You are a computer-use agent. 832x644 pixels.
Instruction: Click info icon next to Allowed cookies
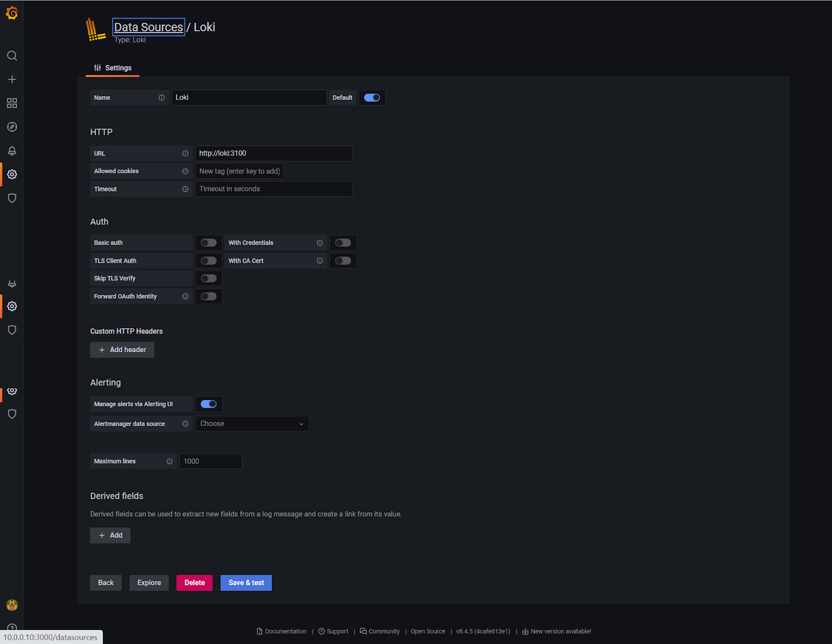pyautogui.click(x=185, y=171)
